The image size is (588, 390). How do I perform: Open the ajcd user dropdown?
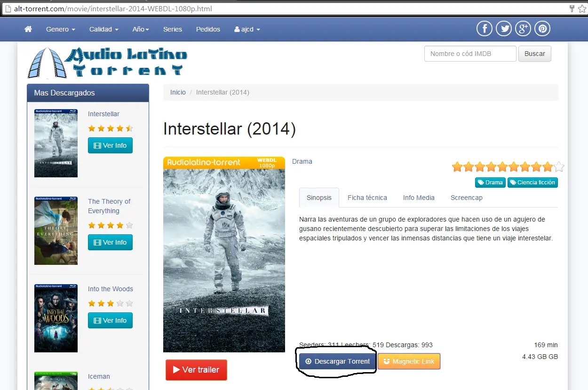(247, 29)
